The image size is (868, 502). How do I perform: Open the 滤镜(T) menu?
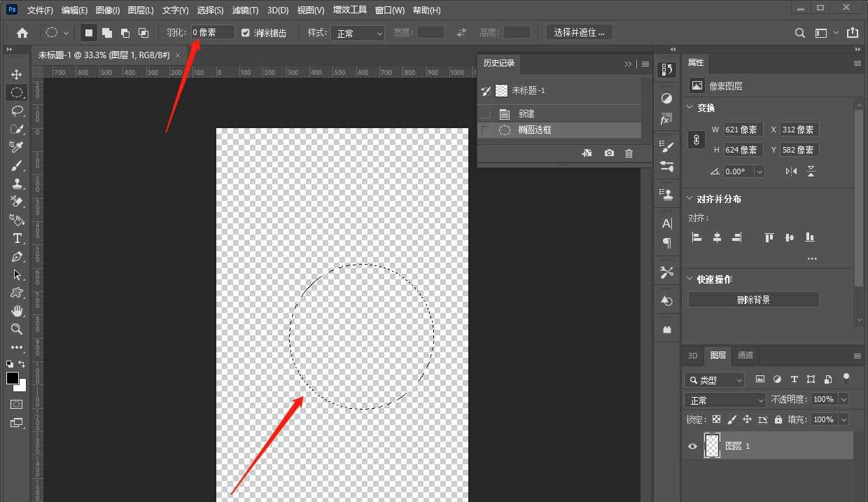tap(245, 11)
